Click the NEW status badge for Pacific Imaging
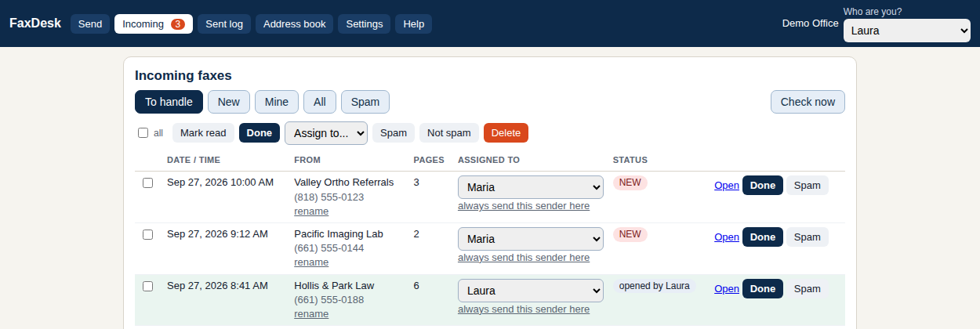980x329 pixels. (630, 234)
